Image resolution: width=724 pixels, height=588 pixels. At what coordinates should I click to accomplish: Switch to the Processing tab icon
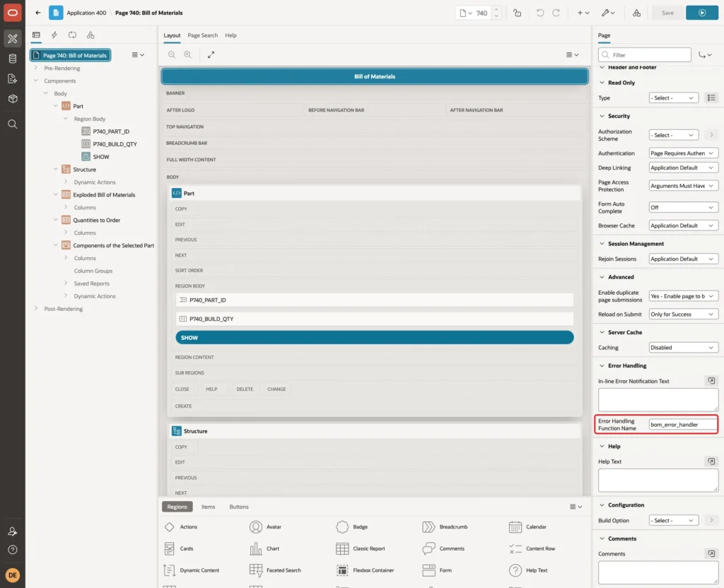pyautogui.click(x=73, y=35)
